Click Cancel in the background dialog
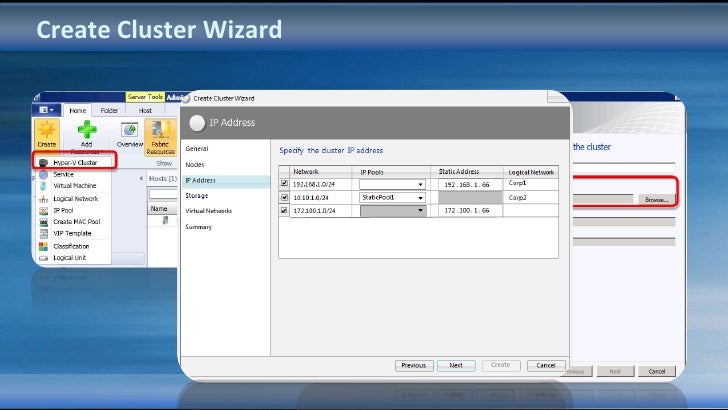728x410 pixels. click(x=656, y=371)
